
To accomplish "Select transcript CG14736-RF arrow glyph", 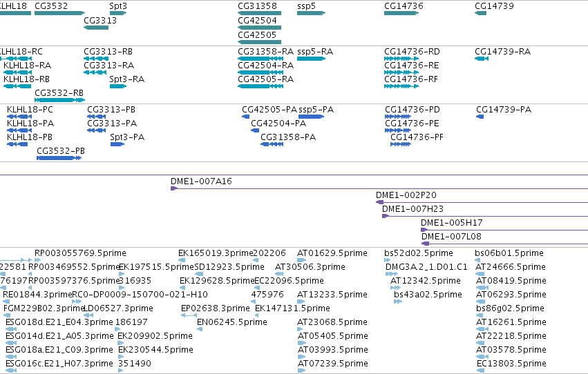I will click(x=401, y=86).
